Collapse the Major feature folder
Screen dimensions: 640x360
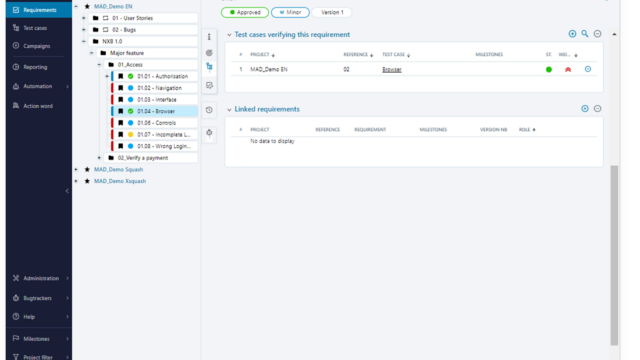point(91,53)
